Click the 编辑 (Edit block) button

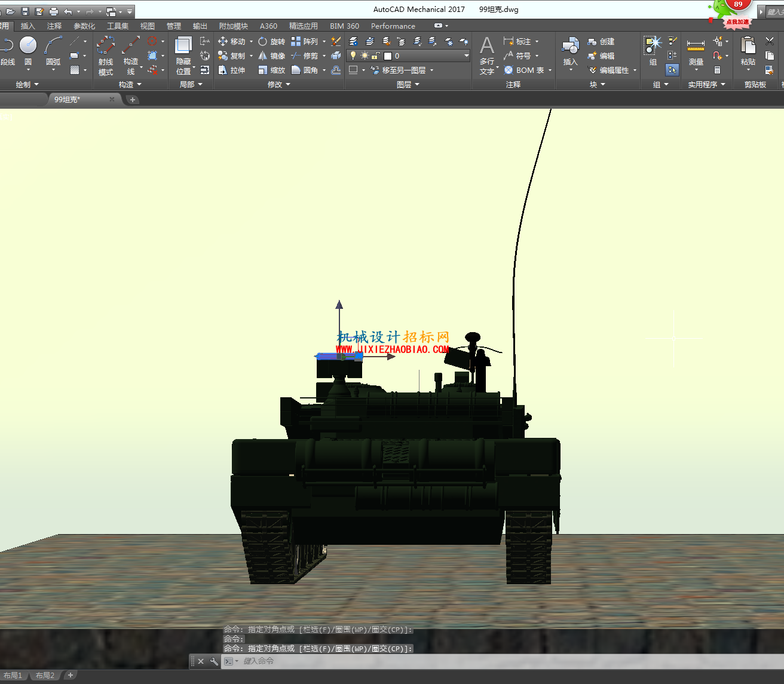pos(601,56)
